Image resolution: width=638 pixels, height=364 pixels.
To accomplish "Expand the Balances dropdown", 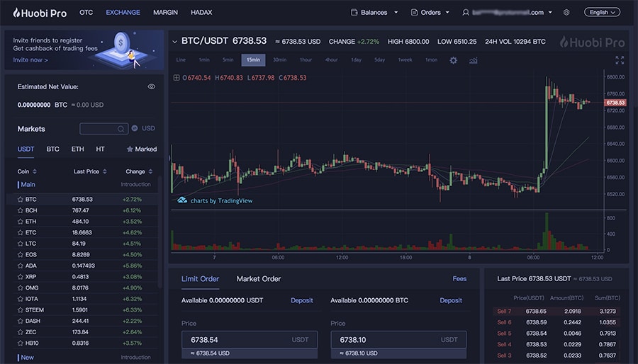I will point(374,13).
